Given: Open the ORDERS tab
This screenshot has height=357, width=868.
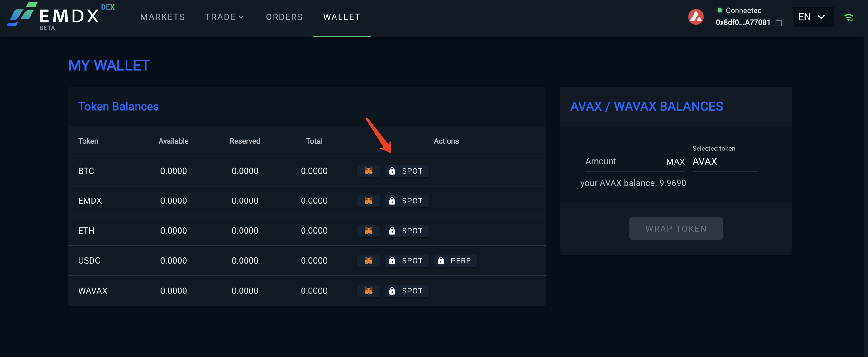Looking at the screenshot, I should click(284, 17).
